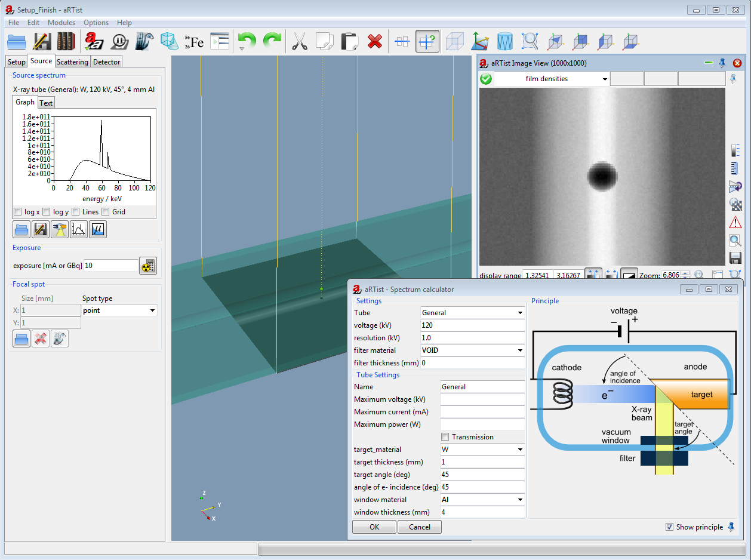Open the Help menu
This screenshot has height=560, width=751.
coord(125,23)
